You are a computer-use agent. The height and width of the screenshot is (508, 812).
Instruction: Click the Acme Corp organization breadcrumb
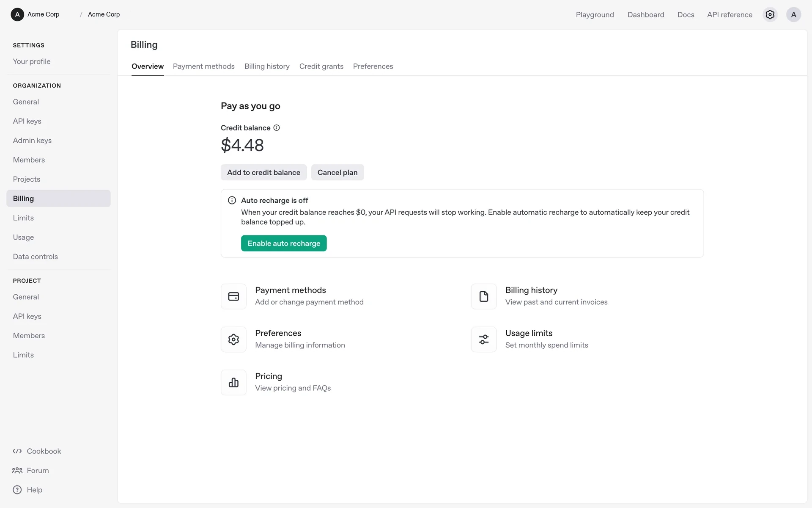point(44,14)
